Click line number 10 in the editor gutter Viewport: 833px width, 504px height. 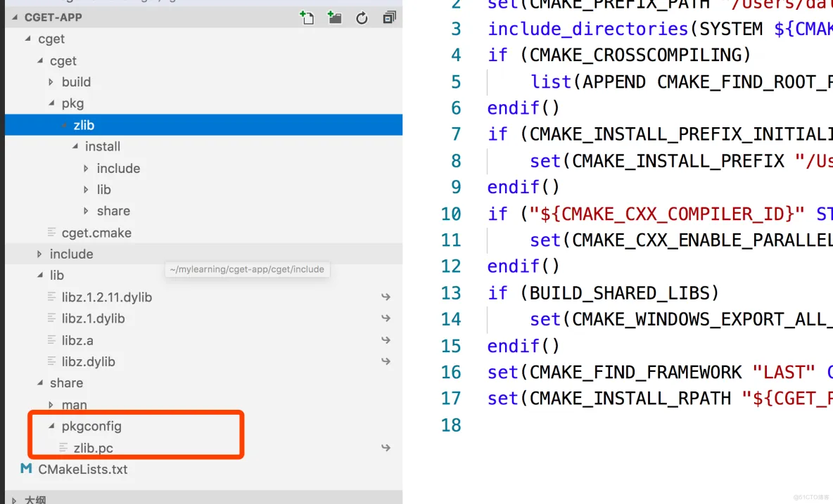tap(450, 213)
